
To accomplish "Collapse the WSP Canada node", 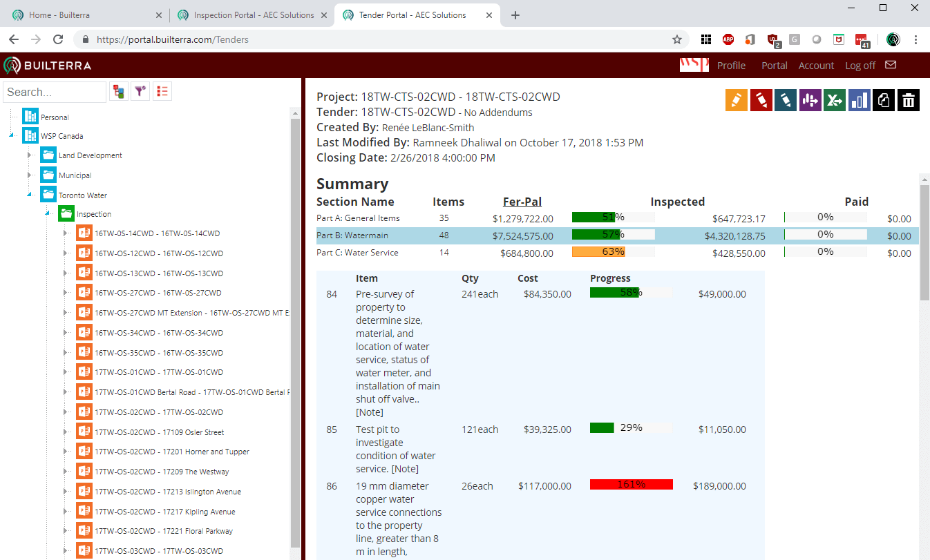I will pos(12,135).
